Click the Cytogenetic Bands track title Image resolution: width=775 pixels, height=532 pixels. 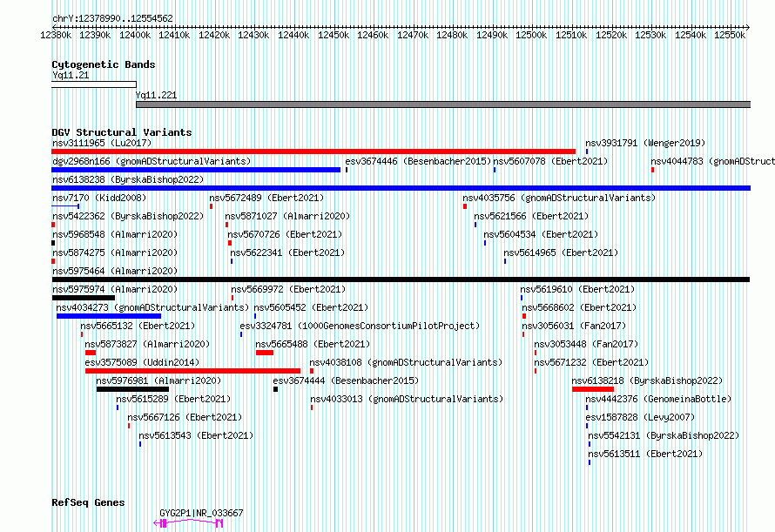104,64
